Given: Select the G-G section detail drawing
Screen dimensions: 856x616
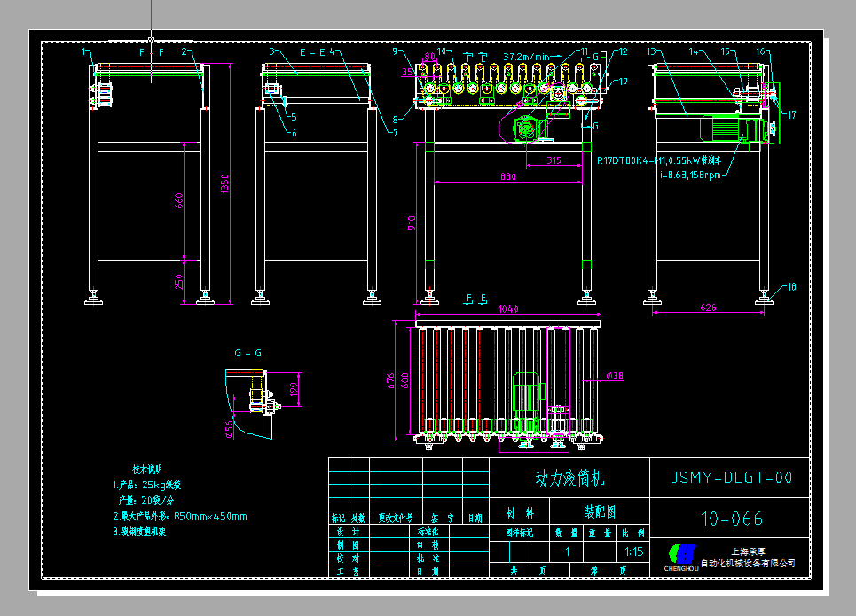Looking at the screenshot, I should 257,403.
